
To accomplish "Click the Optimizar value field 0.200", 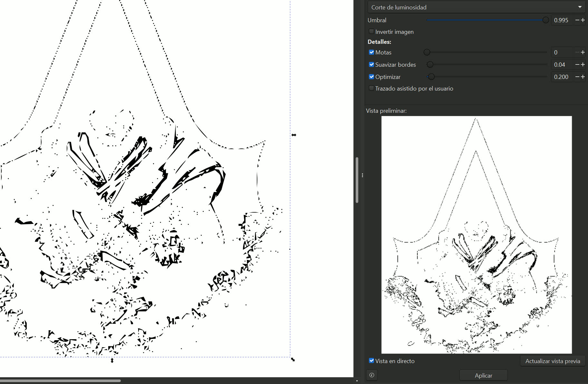I will pos(562,77).
